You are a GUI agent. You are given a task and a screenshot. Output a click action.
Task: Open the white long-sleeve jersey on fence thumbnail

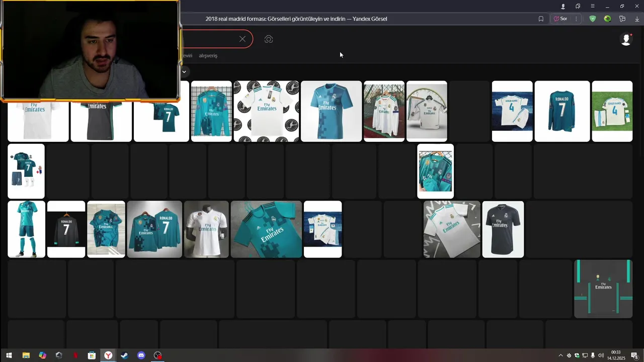[x=384, y=111]
